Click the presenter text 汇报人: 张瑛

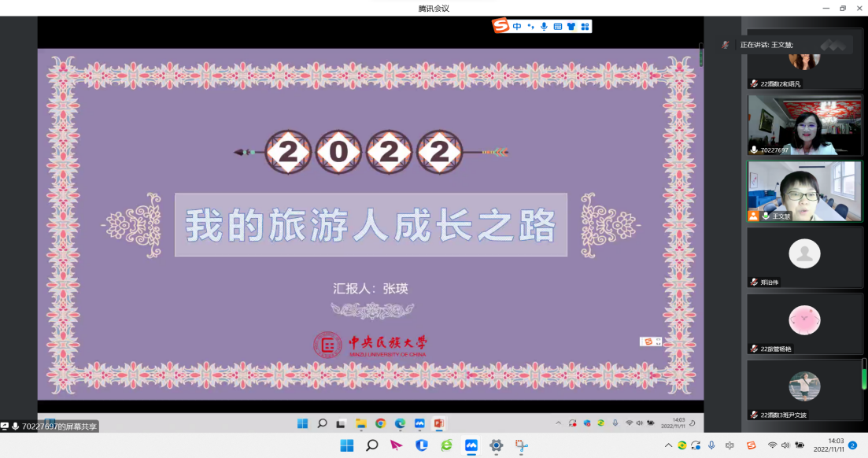tap(371, 289)
